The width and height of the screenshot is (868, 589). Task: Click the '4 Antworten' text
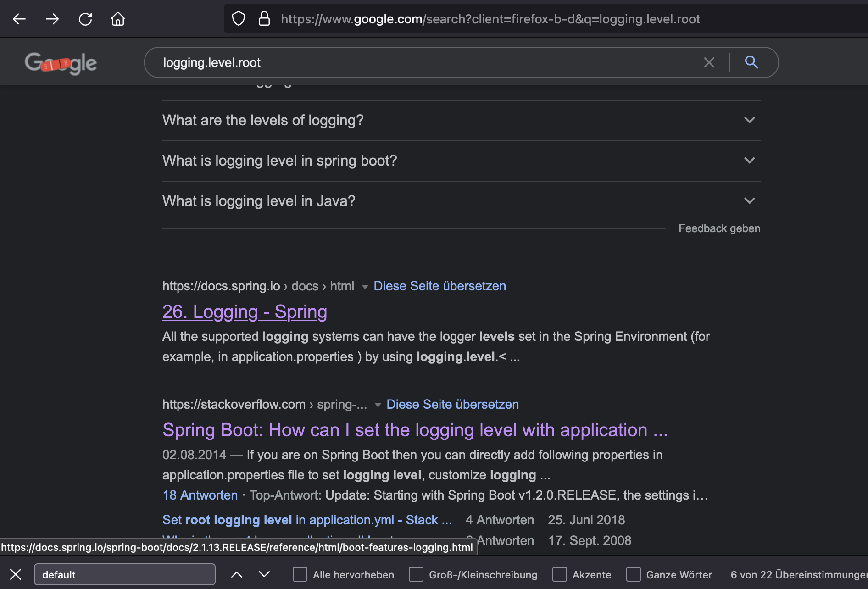click(x=500, y=520)
